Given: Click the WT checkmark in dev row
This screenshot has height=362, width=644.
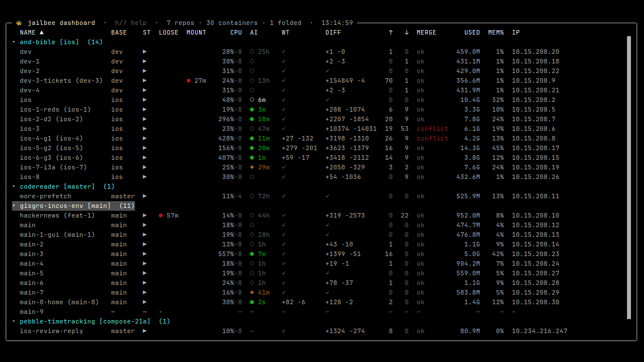Looking at the screenshot, I should [284, 52].
